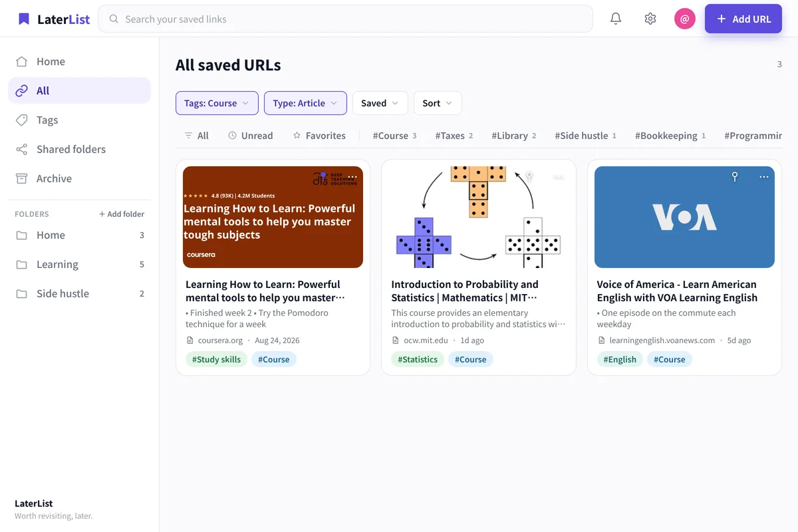
Task: Go to Home in the top sidebar
Action: [79, 61]
